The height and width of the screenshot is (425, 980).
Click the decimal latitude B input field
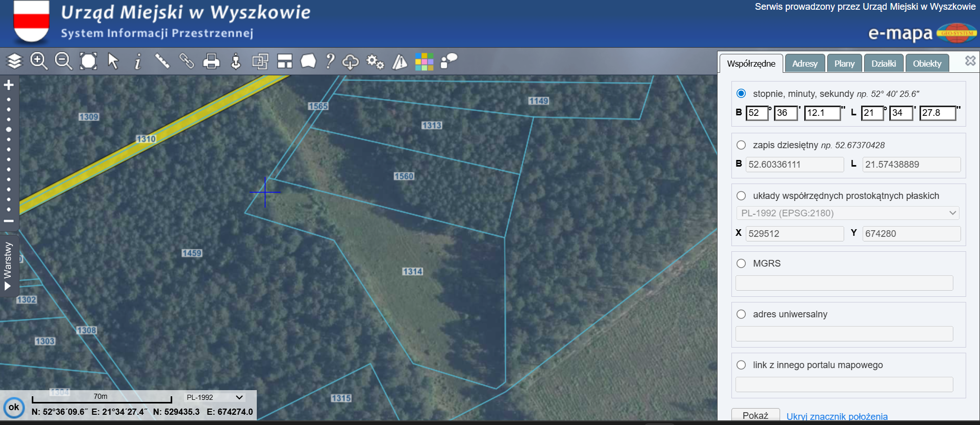pos(794,165)
